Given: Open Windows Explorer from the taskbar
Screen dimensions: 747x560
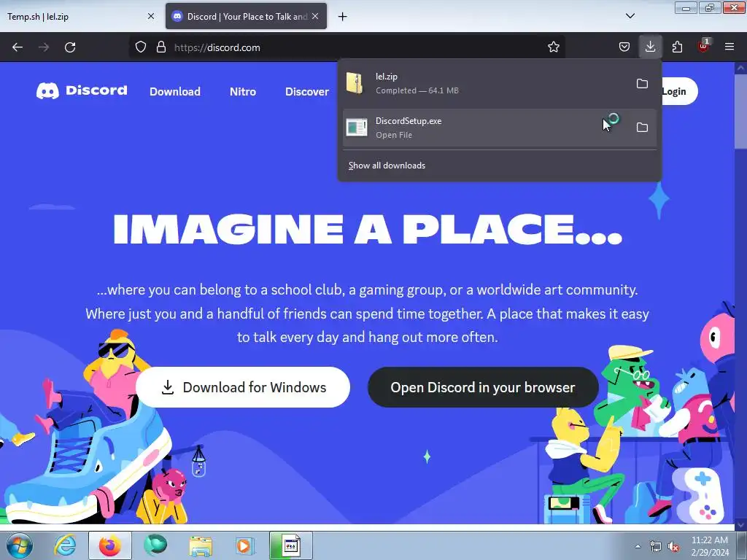Looking at the screenshot, I should point(201,545).
